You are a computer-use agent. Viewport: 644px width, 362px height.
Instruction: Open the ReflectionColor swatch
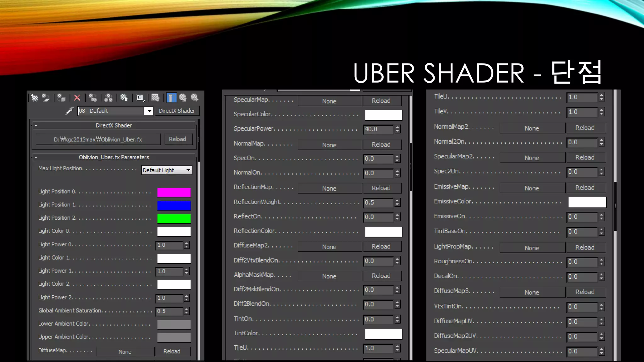point(383,232)
